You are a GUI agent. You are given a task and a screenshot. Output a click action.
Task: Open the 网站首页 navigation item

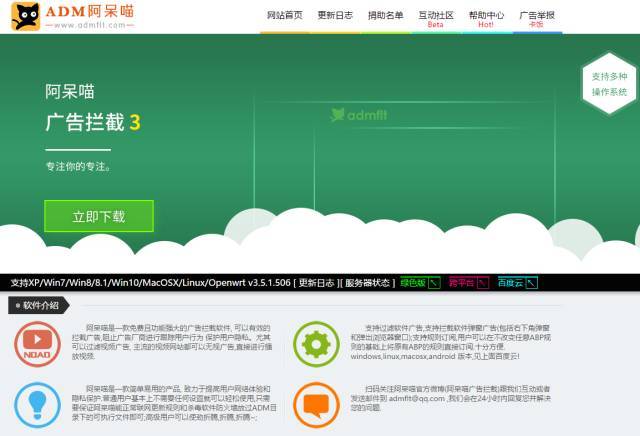[x=285, y=16]
